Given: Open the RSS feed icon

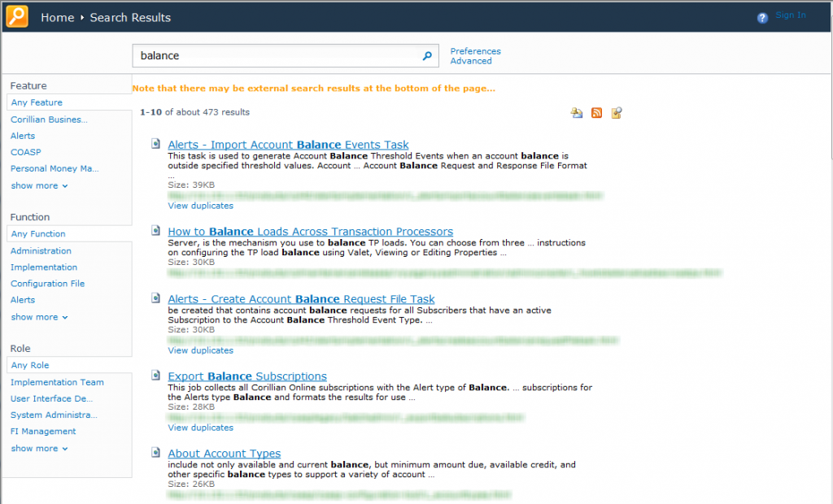Looking at the screenshot, I should (596, 113).
